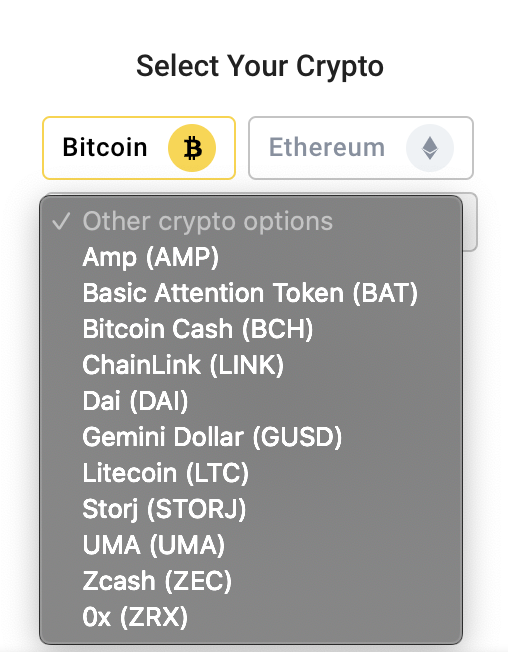Choose Basic Attention Token (BAT)
This screenshot has height=652, width=508.
(251, 293)
